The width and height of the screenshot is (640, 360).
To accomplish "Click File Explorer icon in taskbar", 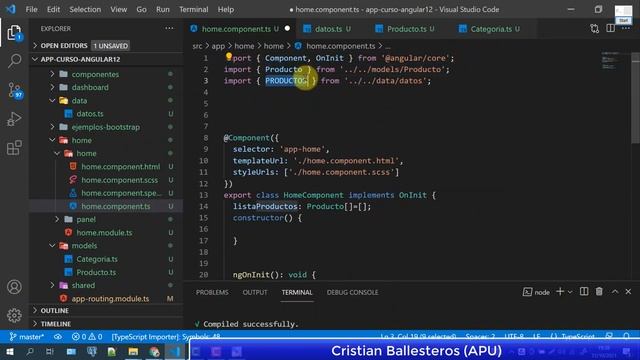I will tap(133, 351).
